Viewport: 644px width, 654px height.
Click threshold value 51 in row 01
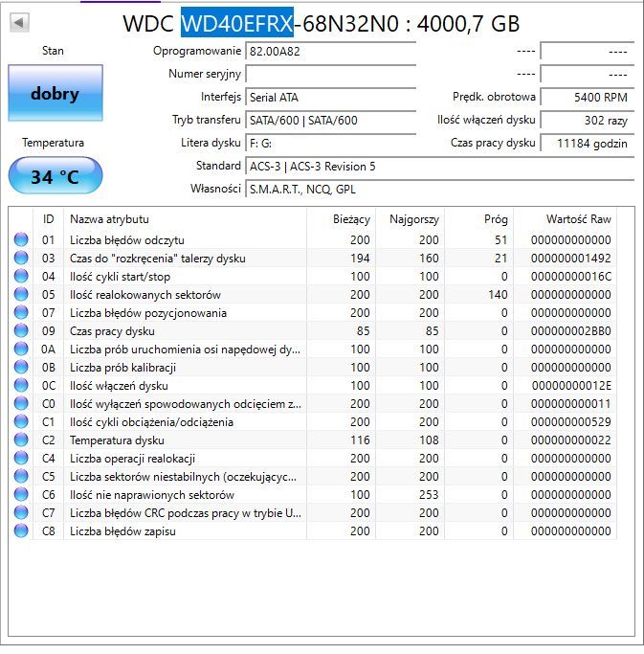(x=500, y=239)
